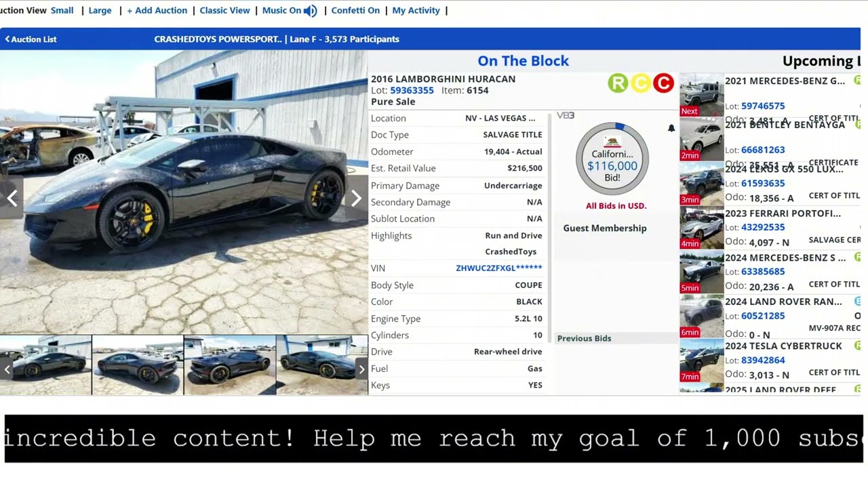Click the bell notification icon beside bid circle
This screenshot has width=868, height=488.
[x=671, y=128]
